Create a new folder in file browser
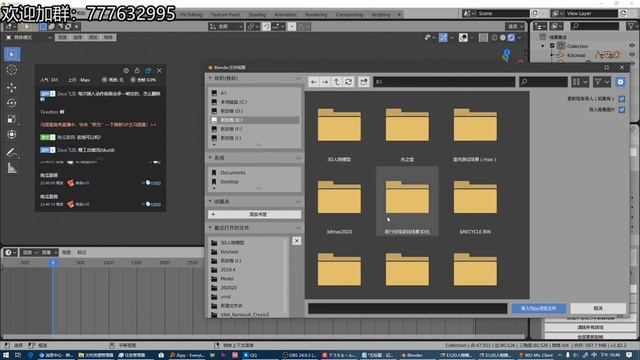 (364, 82)
